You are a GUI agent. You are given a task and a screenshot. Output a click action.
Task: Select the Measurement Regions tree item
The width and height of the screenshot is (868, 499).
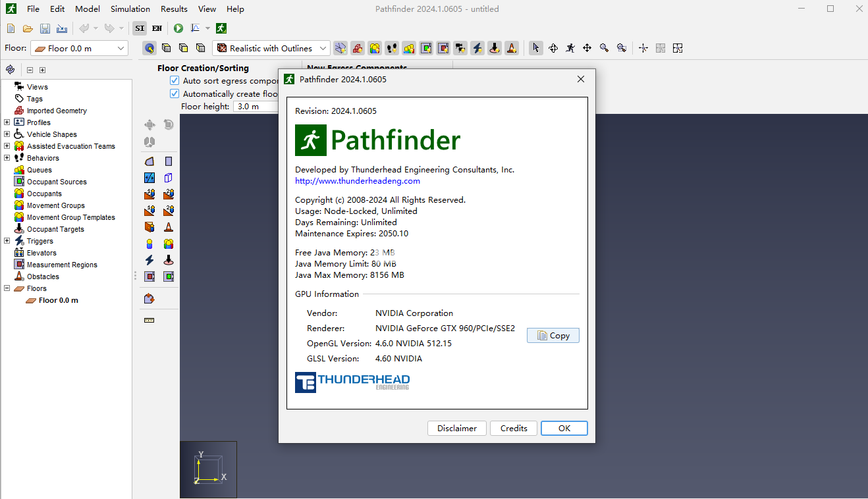tap(62, 265)
